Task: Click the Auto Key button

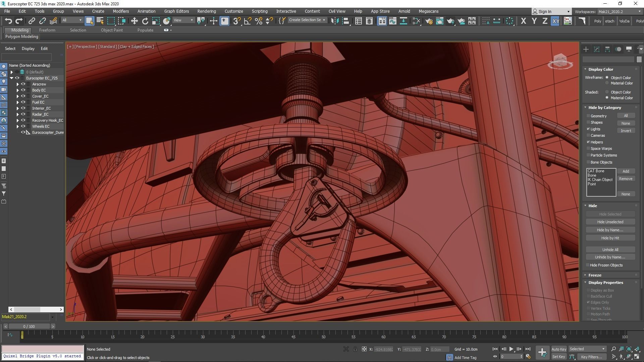Action: coord(558,349)
